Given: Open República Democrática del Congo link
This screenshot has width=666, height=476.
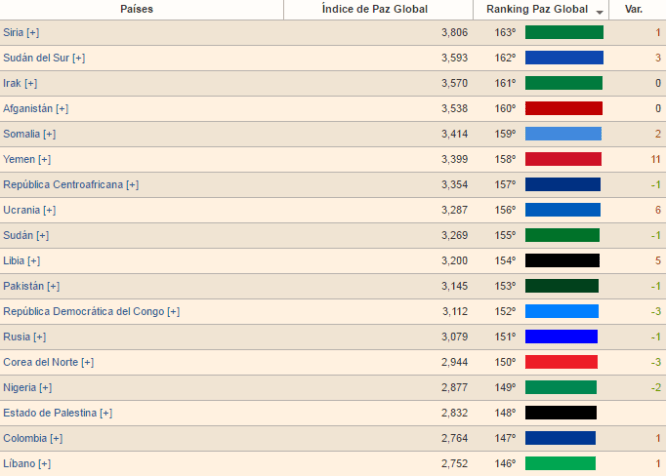Looking at the screenshot, I should point(84,312).
